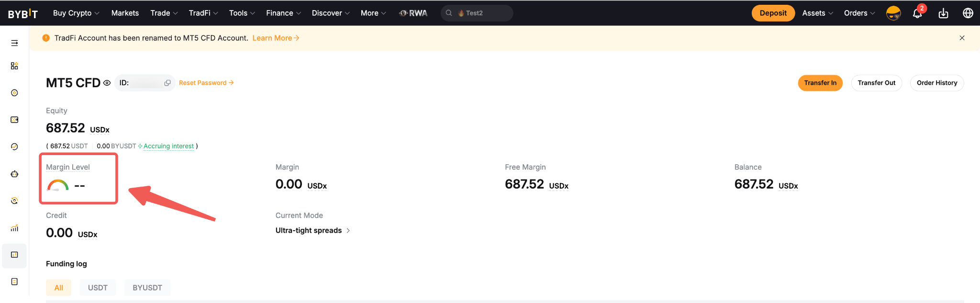
Task: Switch to the BYUSDT funding tab
Action: tap(147, 288)
